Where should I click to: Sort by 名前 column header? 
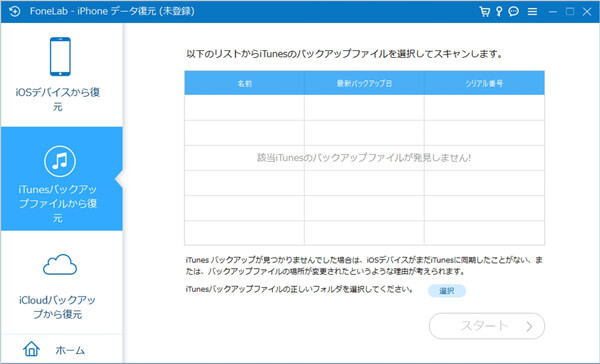click(x=245, y=83)
